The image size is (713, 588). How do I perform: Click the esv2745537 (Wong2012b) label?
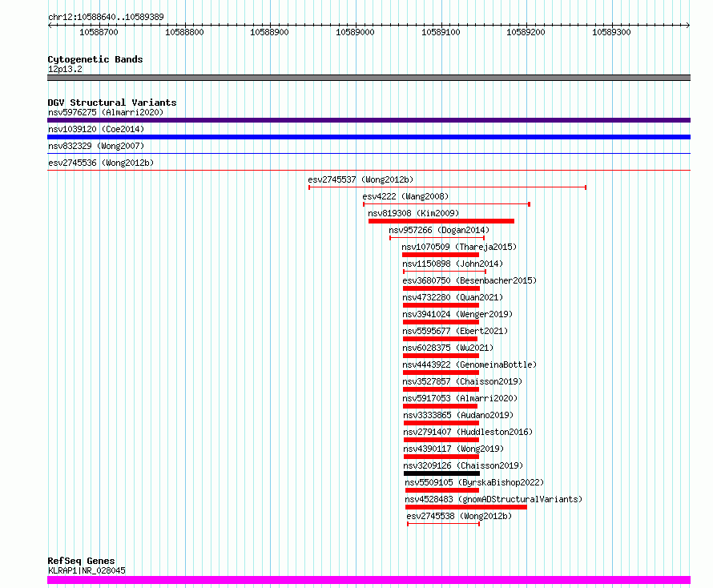tap(361, 179)
